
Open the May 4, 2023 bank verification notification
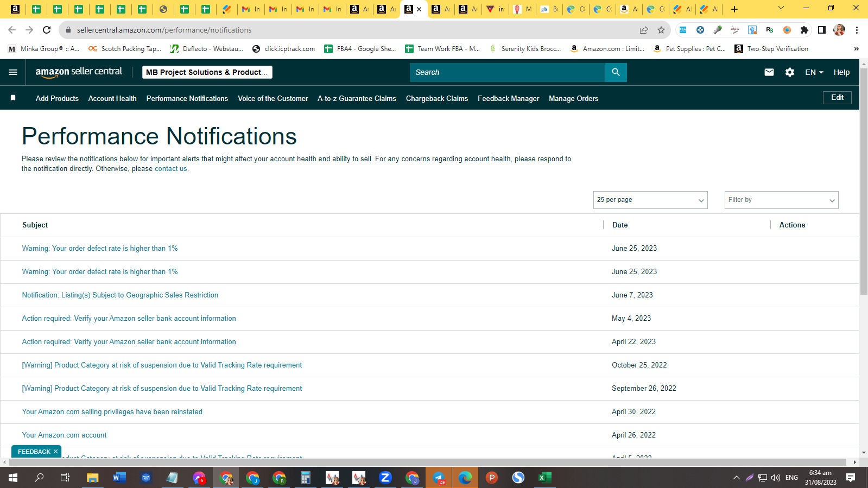click(x=129, y=318)
